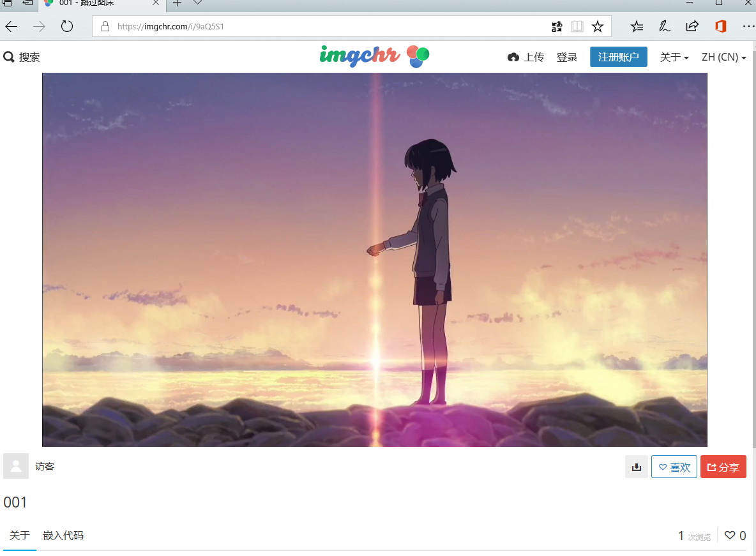Click the imgchr logo
The width and height of the screenshot is (756, 556).
click(x=374, y=56)
